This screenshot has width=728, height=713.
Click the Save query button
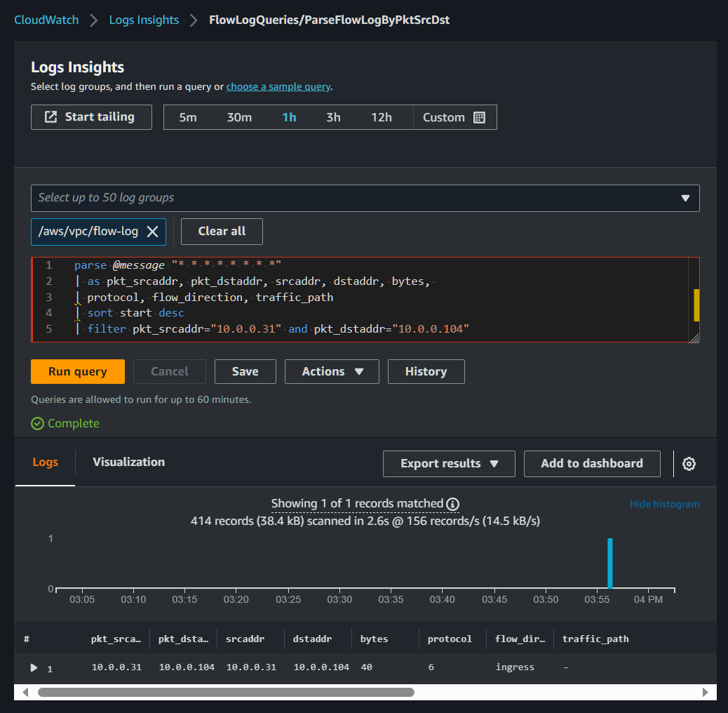(x=245, y=372)
